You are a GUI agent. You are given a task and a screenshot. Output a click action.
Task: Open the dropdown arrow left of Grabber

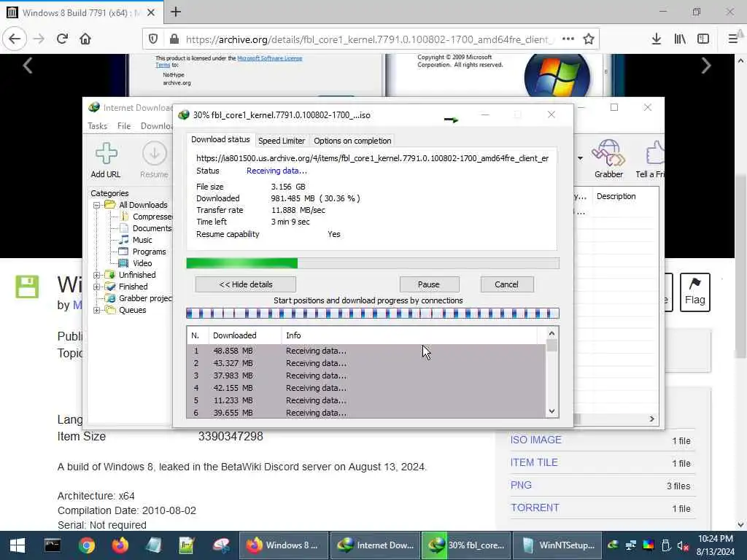[x=580, y=158]
